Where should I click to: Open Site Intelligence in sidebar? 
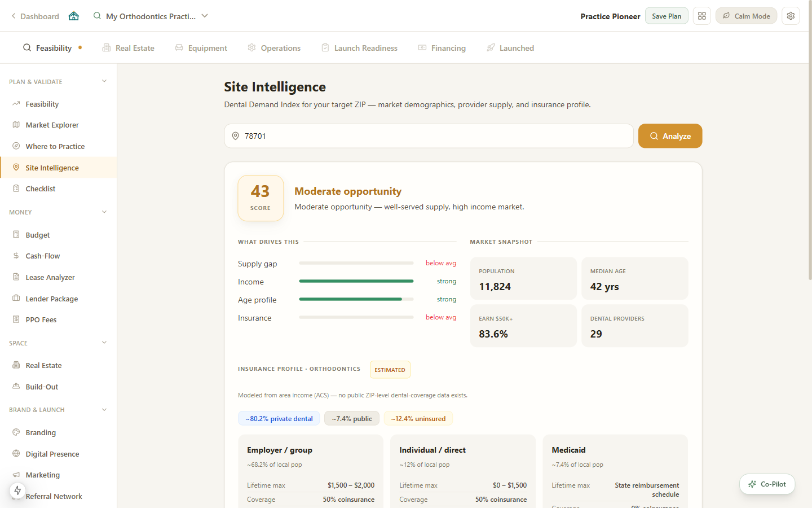pyautogui.click(x=59, y=168)
